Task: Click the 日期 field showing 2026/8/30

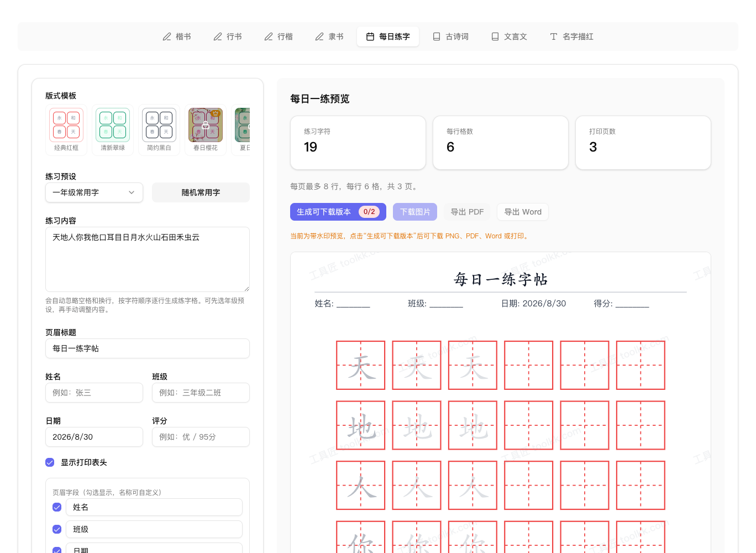Action: (94, 437)
